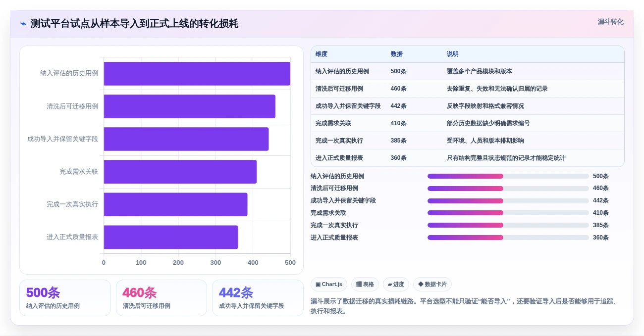
Task: Click table cell 完成需求关联
Action: pos(333,123)
